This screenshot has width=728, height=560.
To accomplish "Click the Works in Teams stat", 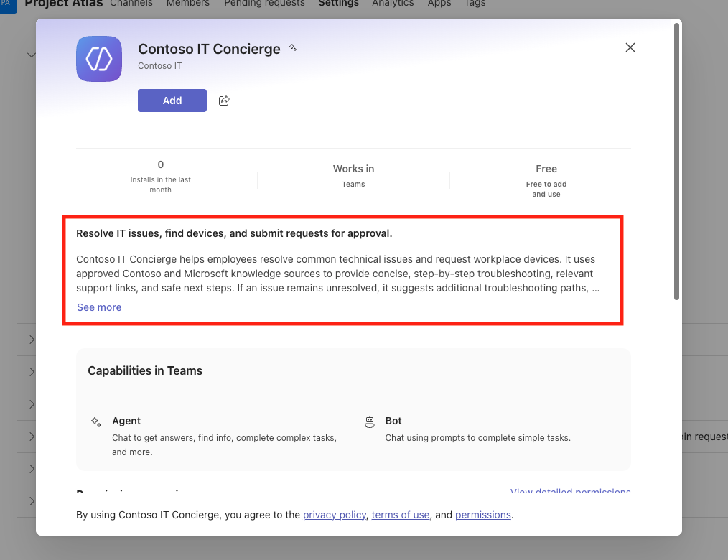I will click(x=353, y=175).
